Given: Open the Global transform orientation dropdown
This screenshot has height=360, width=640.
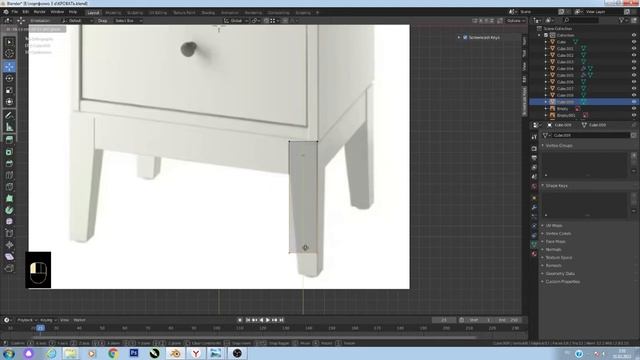Looking at the screenshot, I should coord(236,20).
